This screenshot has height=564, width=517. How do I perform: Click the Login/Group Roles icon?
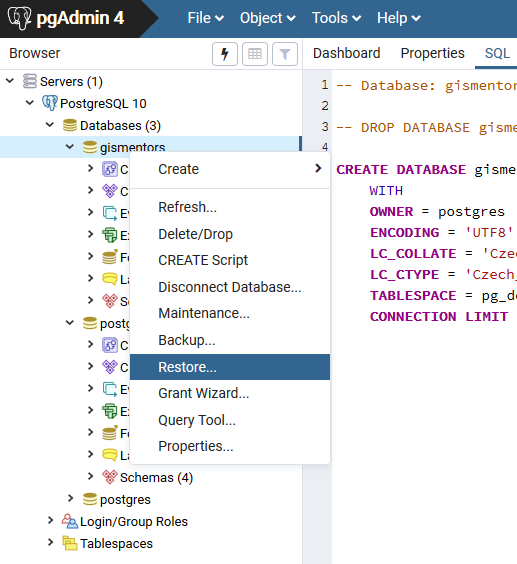(70, 521)
